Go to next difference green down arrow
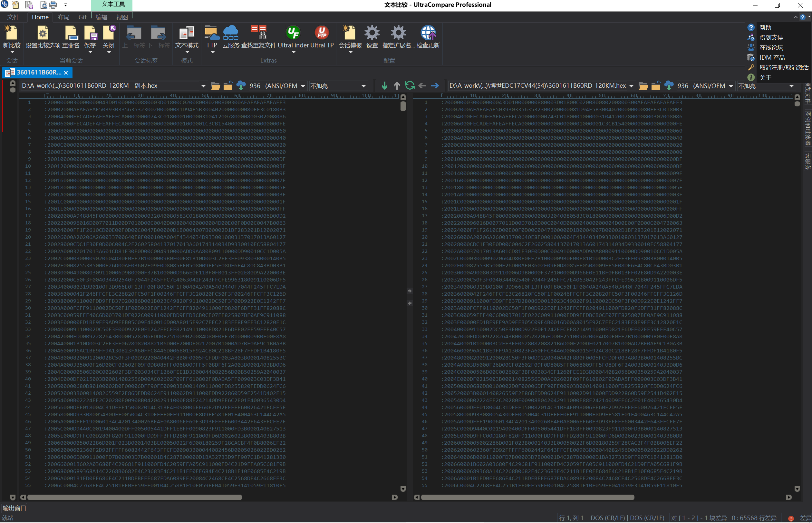The image size is (812, 523). [384, 85]
